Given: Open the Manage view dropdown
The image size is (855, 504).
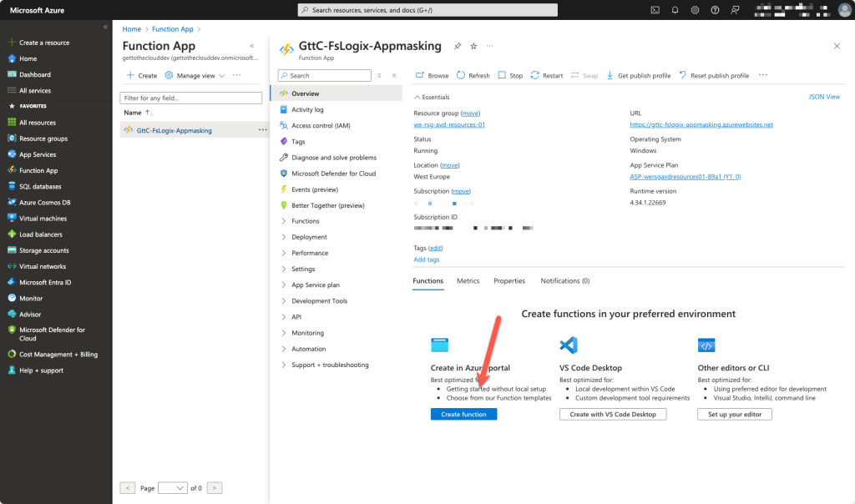Looking at the screenshot, I should point(195,76).
